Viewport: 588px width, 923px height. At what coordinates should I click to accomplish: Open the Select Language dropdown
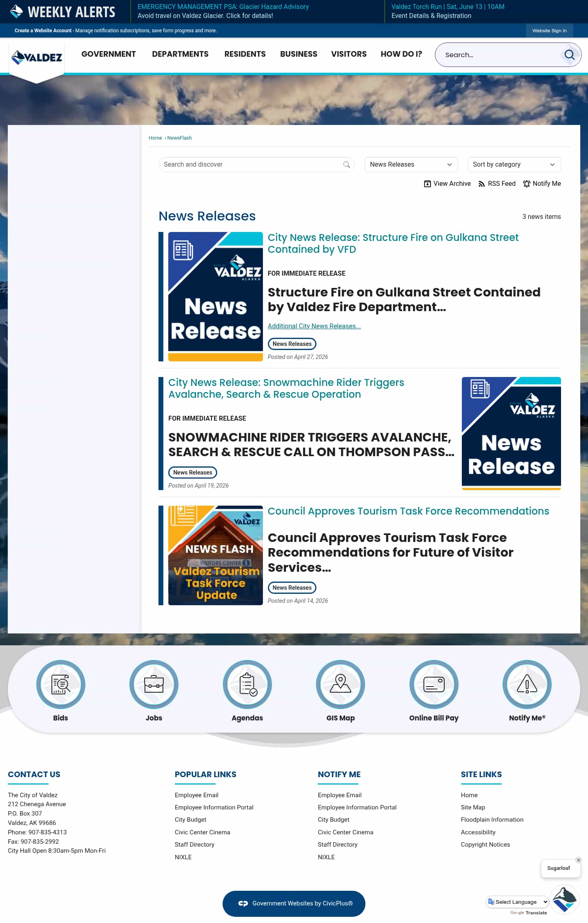tap(517, 902)
